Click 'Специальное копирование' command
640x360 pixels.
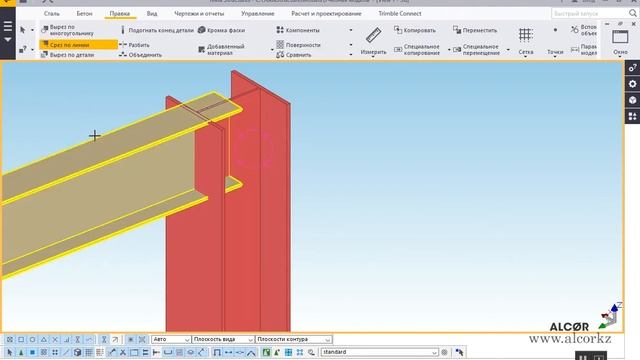(x=417, y=49)
